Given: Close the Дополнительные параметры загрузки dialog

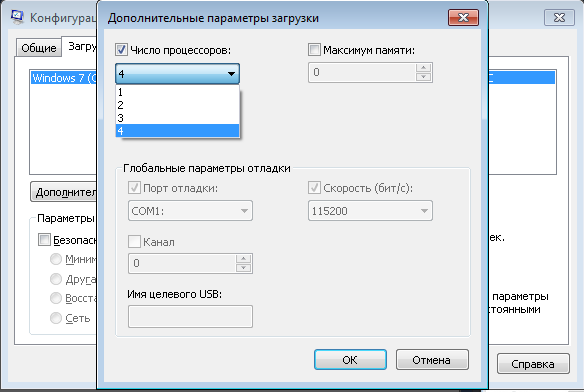Looking at the screenshot, I should [463, 18].
